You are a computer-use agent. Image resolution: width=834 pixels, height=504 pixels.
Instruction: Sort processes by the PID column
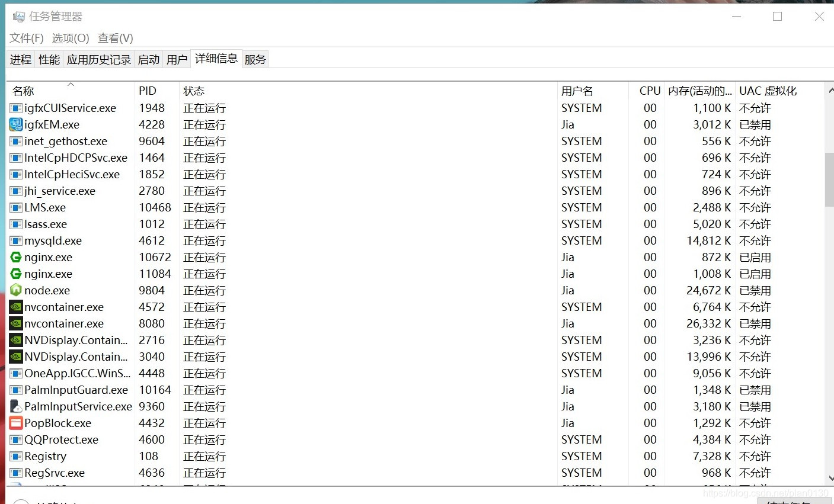147,91
